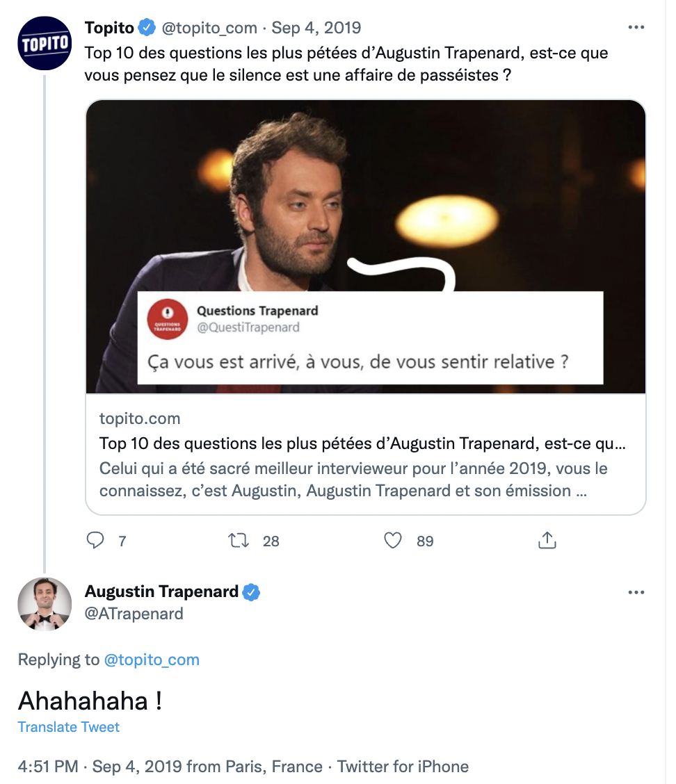Viewport: 676px width, 784px height.
Task: Like the Topito tweet with heart icon
Action: [x=393, y=540]
